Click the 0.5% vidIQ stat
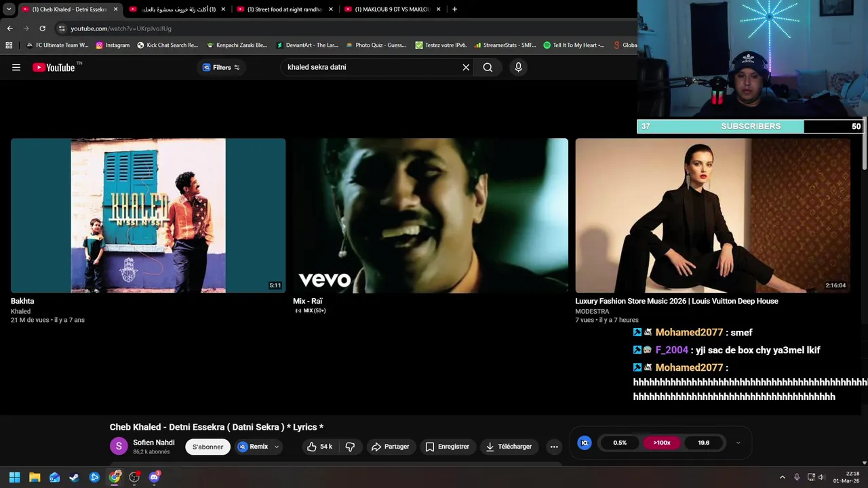Viewport: 868px width, 488px height. point(620,443)
